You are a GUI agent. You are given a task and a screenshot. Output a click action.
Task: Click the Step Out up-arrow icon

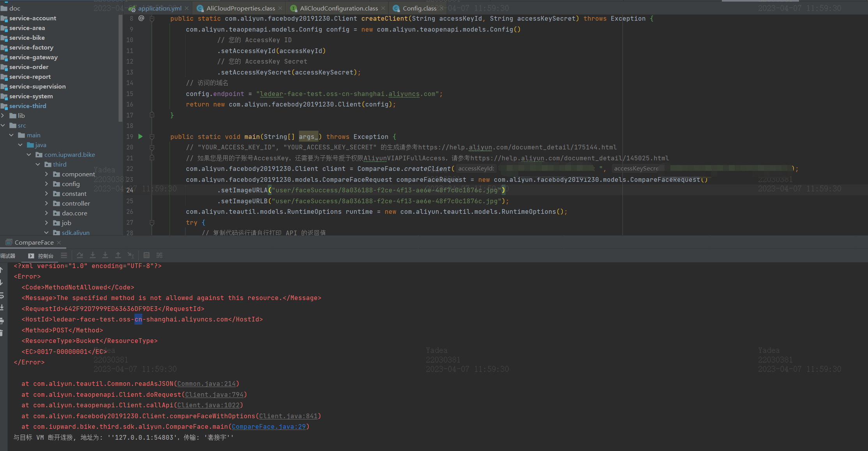pyautogui.click(x=118, y=255)
